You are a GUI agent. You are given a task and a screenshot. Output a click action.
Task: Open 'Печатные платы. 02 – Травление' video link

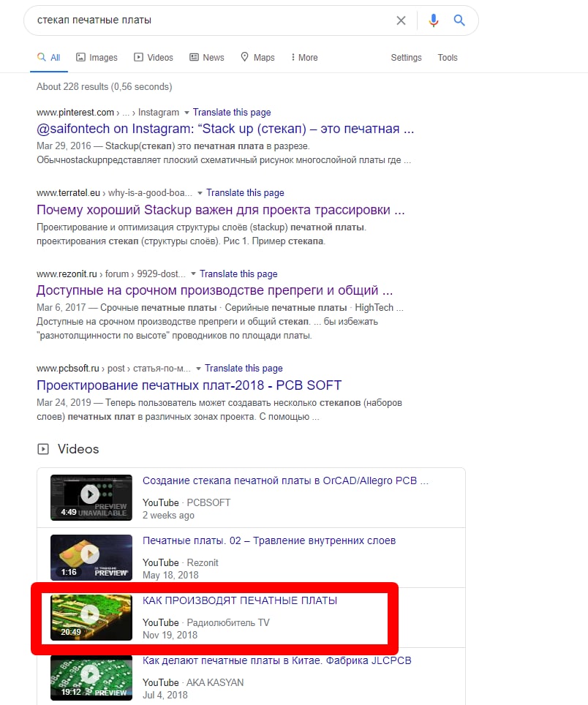pos(269,540)
